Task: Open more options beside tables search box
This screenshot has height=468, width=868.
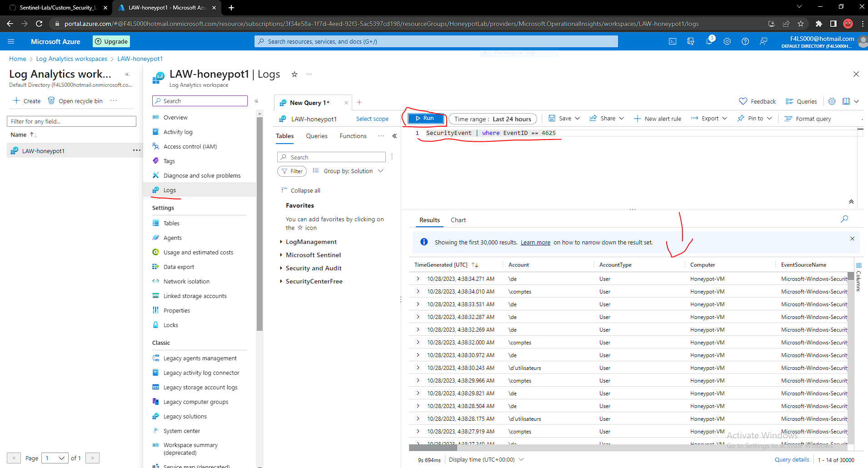Action: (392, 157)
